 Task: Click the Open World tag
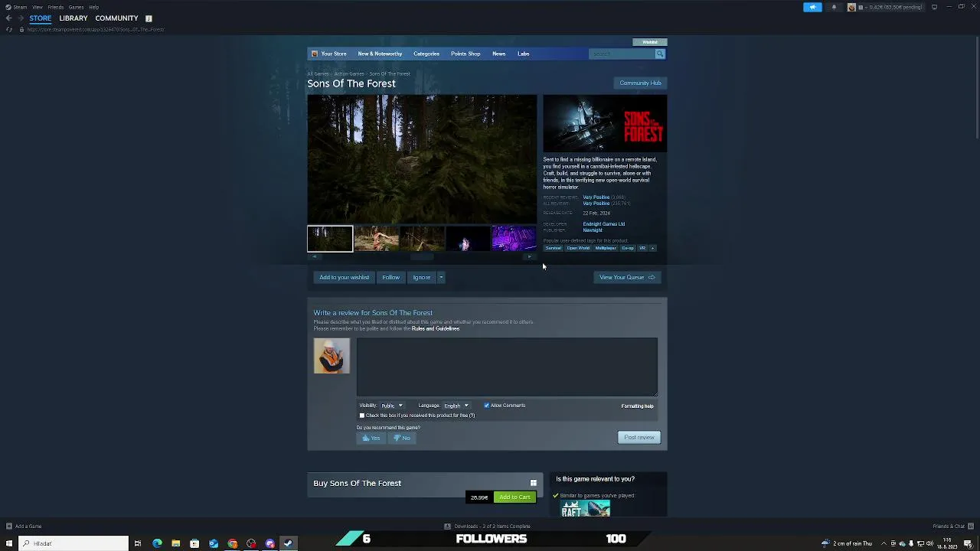[578, 248]
